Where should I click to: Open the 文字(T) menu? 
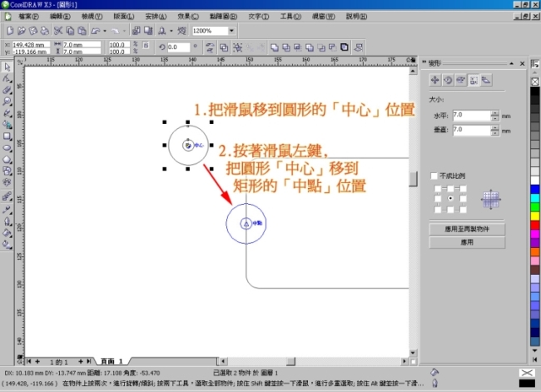click(258, 16)
